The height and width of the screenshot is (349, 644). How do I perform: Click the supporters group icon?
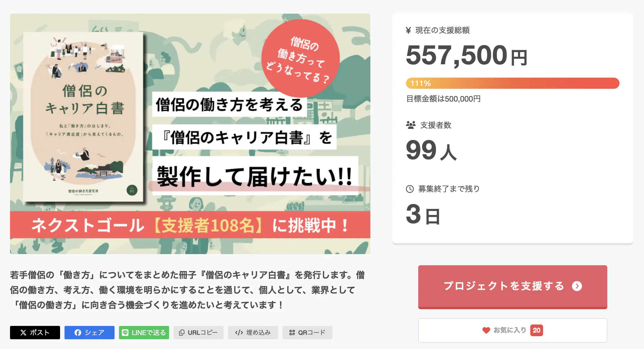(x=411, y=125)
